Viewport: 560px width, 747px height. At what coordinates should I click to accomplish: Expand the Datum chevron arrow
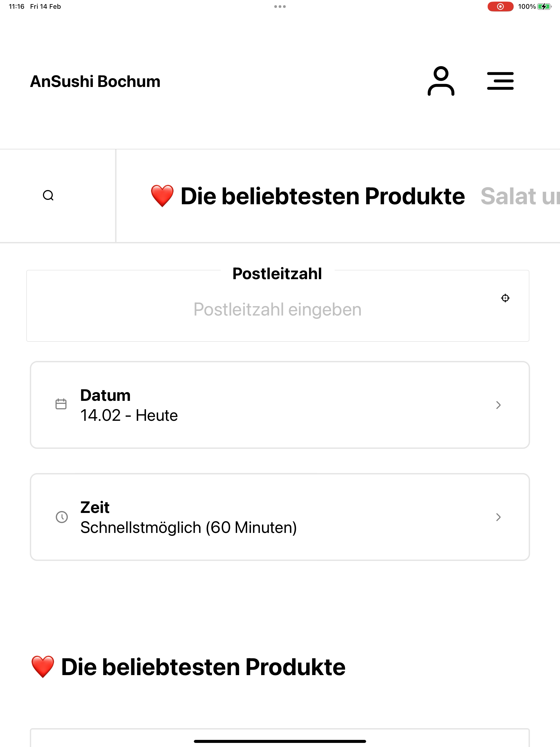[498, 405]
